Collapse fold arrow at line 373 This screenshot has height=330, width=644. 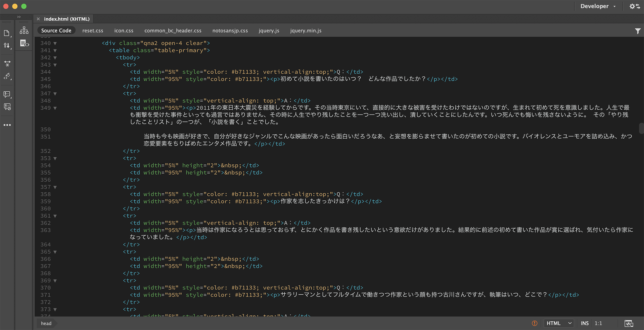[x=55, y=310]
